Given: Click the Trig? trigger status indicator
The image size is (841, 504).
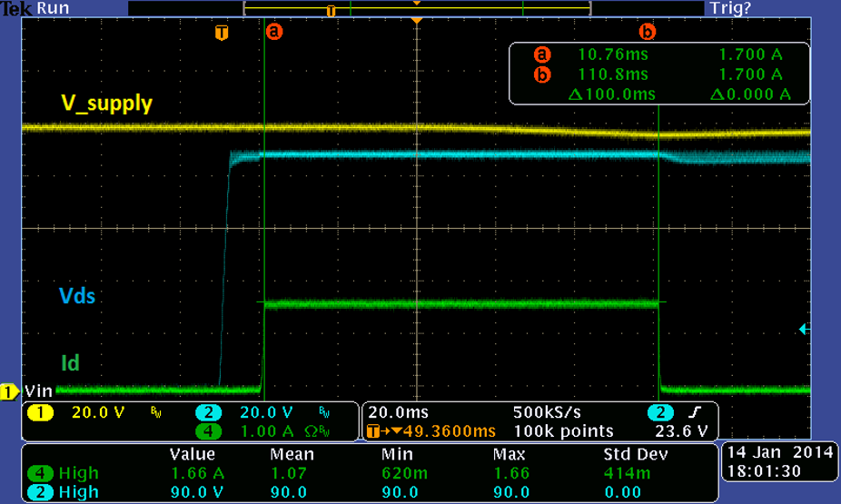Looking at the screenshot, I should 727,8.
